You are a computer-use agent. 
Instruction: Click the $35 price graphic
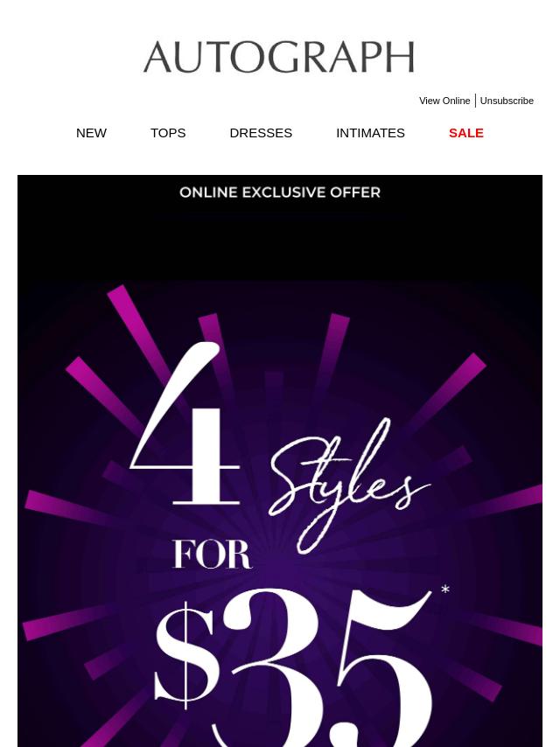293,667
